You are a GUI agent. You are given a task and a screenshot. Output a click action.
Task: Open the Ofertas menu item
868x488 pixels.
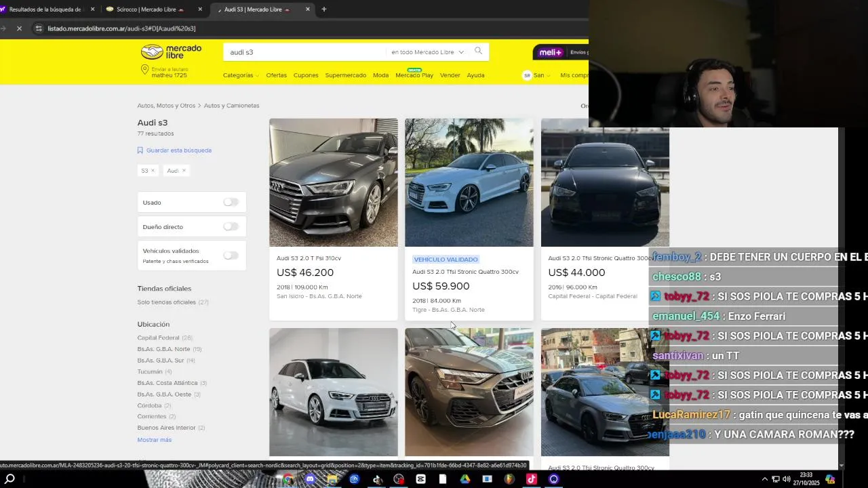click(276, 75)
